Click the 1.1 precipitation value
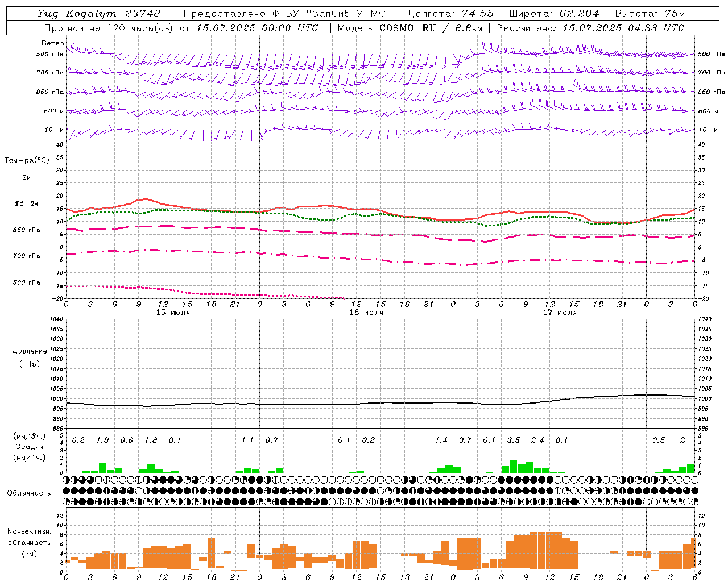 (x=247, y=440)
